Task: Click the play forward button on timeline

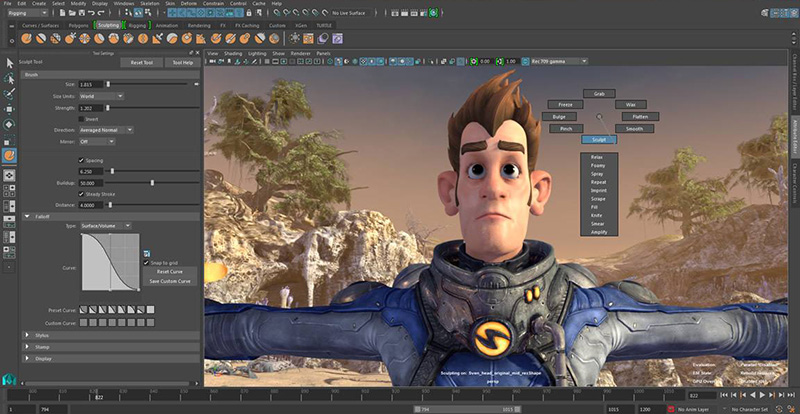Action: [762, 395]
